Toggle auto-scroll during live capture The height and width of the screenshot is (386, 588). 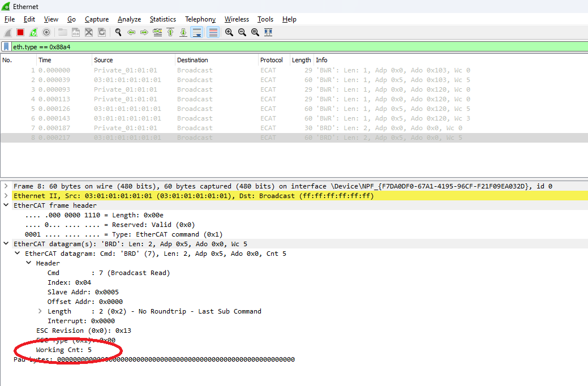point(198,32)
